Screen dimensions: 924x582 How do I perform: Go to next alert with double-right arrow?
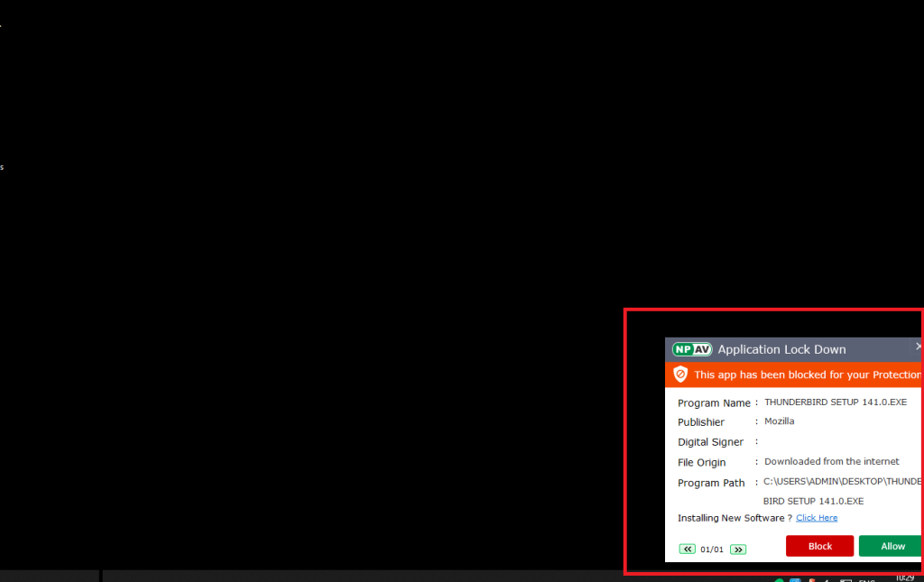coord(738,549)
